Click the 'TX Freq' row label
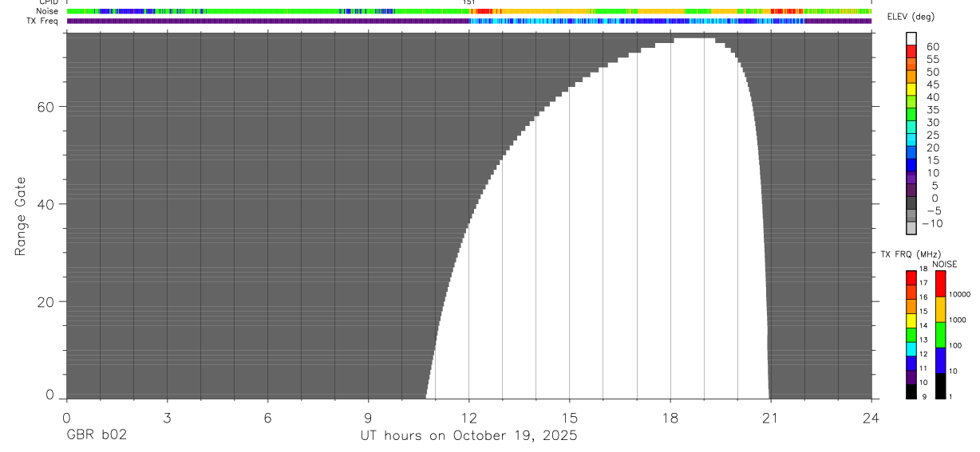The image size is (980, 452). pyautogui.click(x=43, y=21)
